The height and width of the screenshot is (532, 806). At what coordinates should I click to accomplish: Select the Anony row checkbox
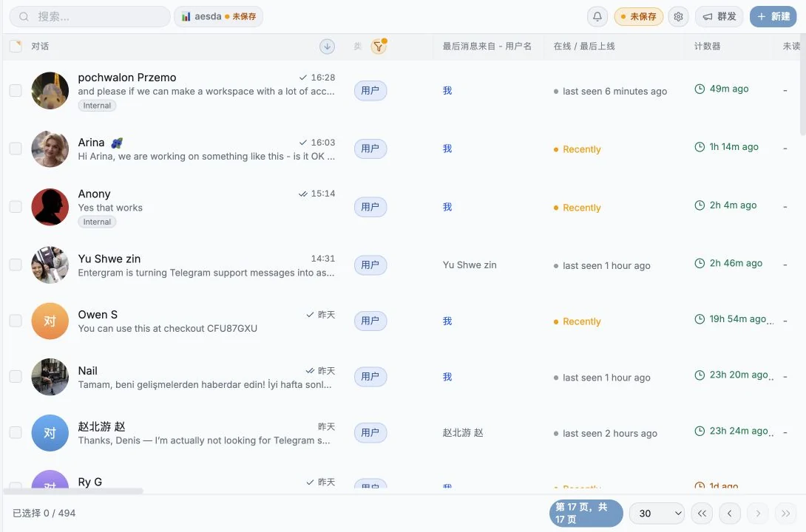click(x=16, y=207)
